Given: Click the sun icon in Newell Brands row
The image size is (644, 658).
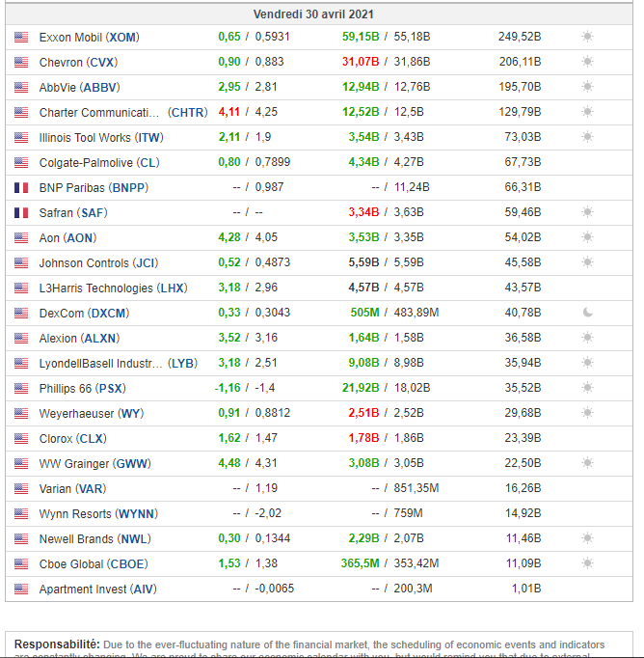Looking at the screenshot, I should pos(587,538).
